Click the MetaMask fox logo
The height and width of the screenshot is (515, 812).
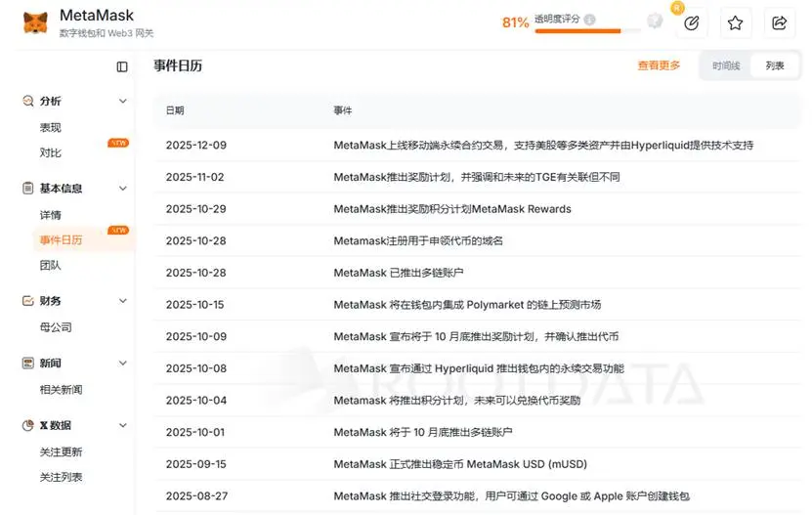click(35, 23)
